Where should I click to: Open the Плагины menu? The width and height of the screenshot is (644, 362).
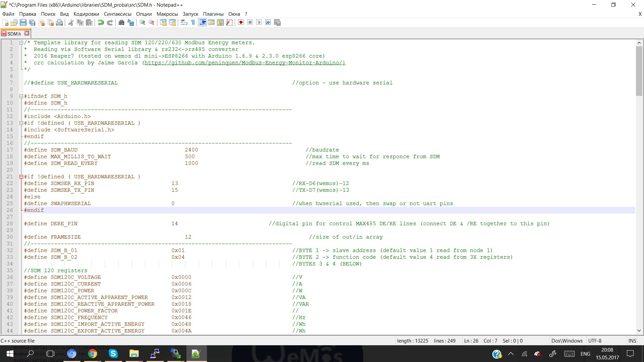click(x=213, y=14)
